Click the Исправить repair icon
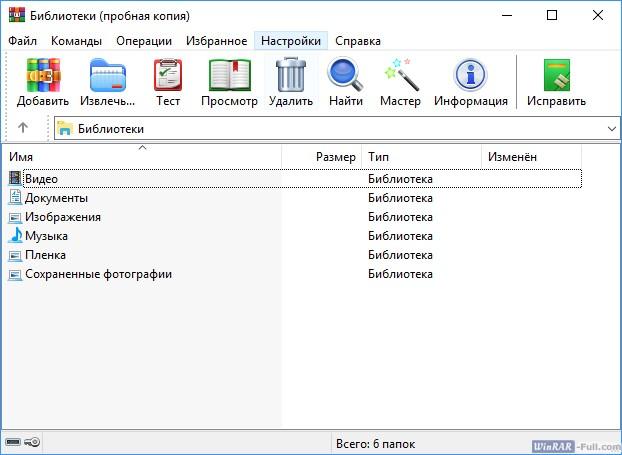622x455 pixels. click(557, 75)
